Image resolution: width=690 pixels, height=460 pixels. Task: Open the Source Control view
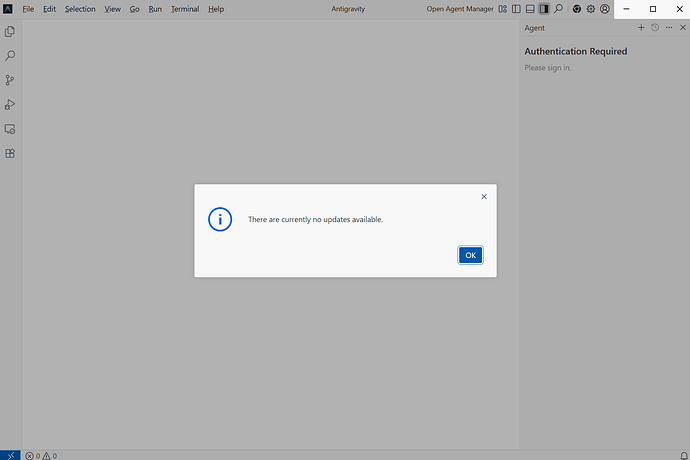pos(10,80)
